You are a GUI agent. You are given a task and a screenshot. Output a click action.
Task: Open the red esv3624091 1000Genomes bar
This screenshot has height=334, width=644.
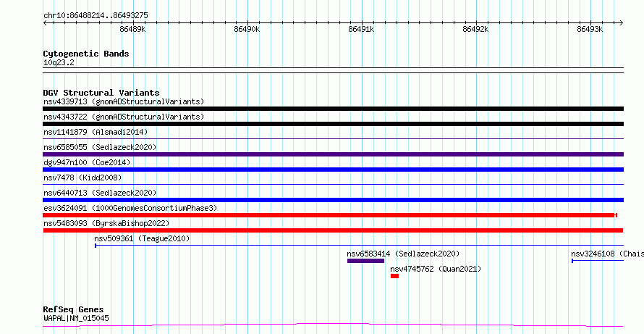[x=330, y=215]
